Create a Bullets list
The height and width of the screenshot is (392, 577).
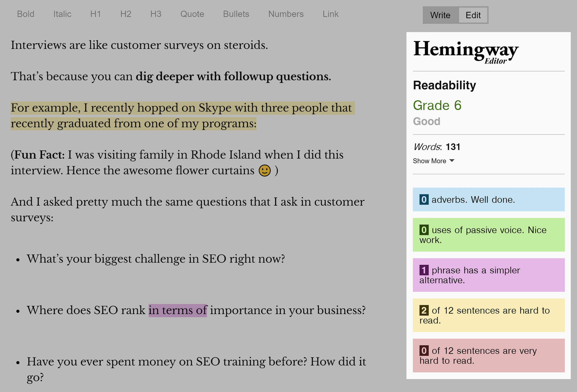tap(236, 14)
